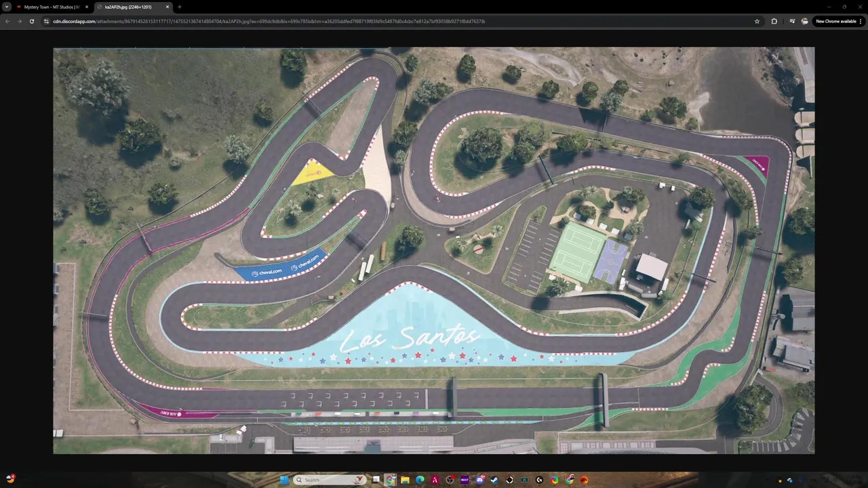Click the race track image
Image resolution: width=868 pixels, height=488 pixels.
(434, 250)
